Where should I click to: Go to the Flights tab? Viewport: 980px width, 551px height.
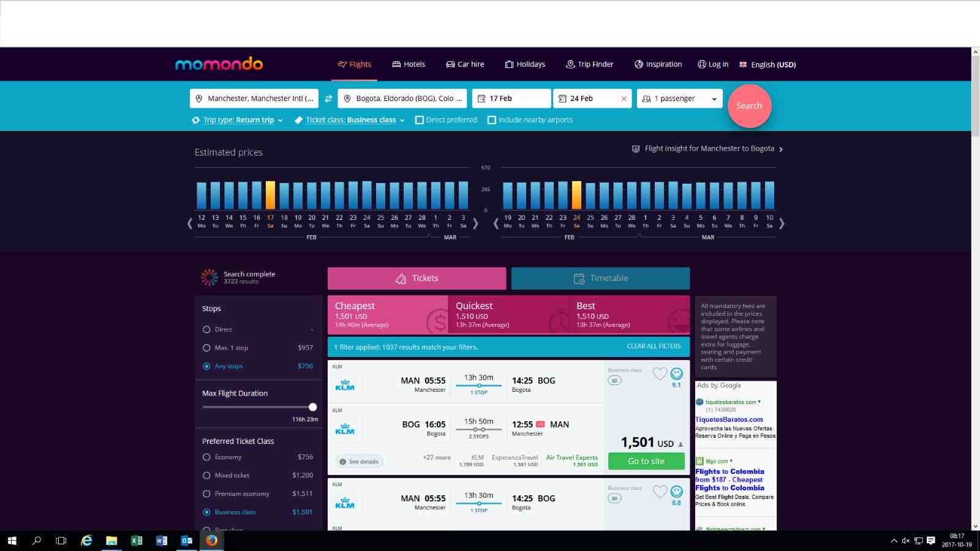point(355,64)
